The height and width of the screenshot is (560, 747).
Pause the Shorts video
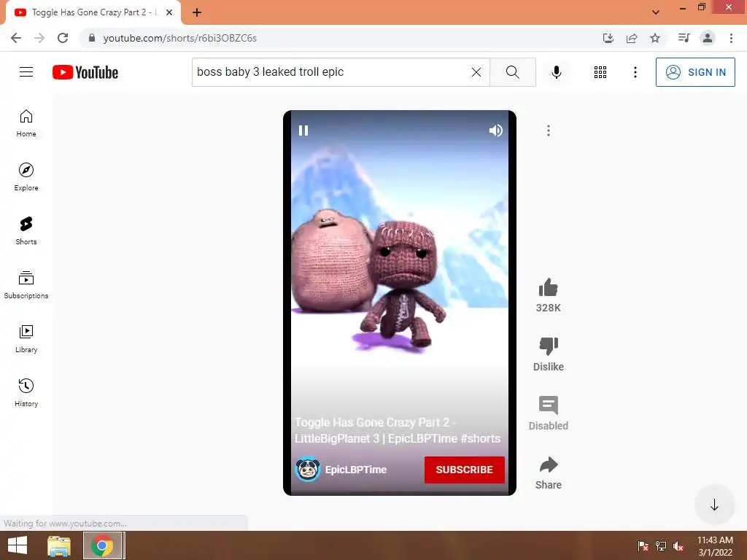(303, 131)
